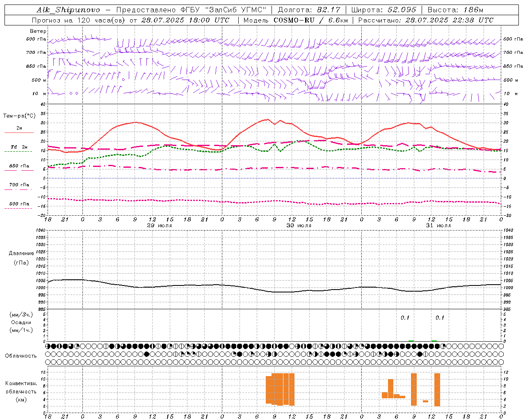Click the '(гПа)' pressure unit label

pyautogui.click(x=21, y=262)
